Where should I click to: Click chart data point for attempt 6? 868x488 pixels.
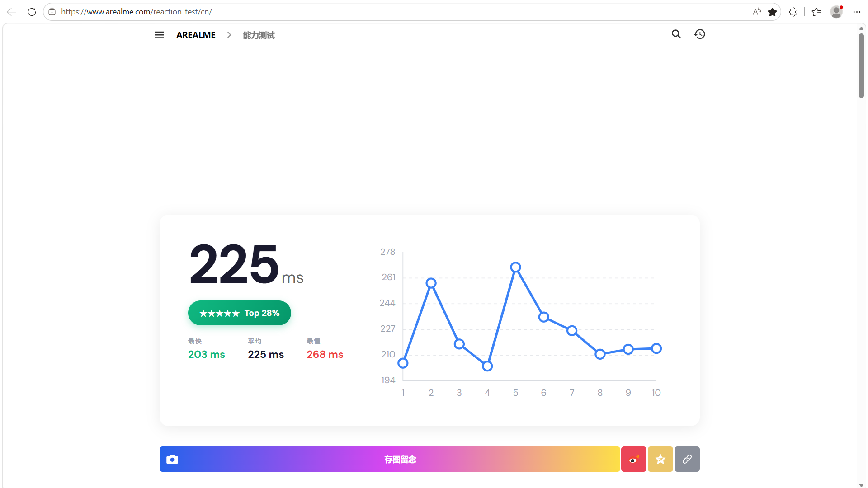(x=544, y=317)
